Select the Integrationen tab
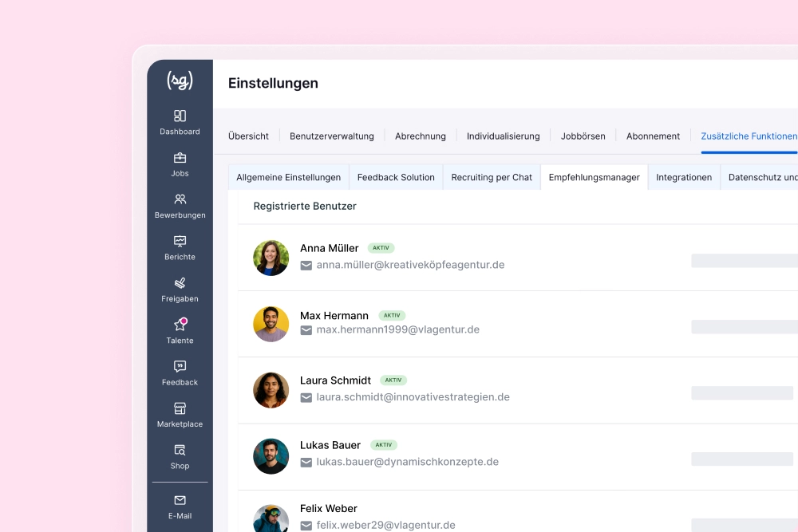798x532 pixels. pos(684,177)
